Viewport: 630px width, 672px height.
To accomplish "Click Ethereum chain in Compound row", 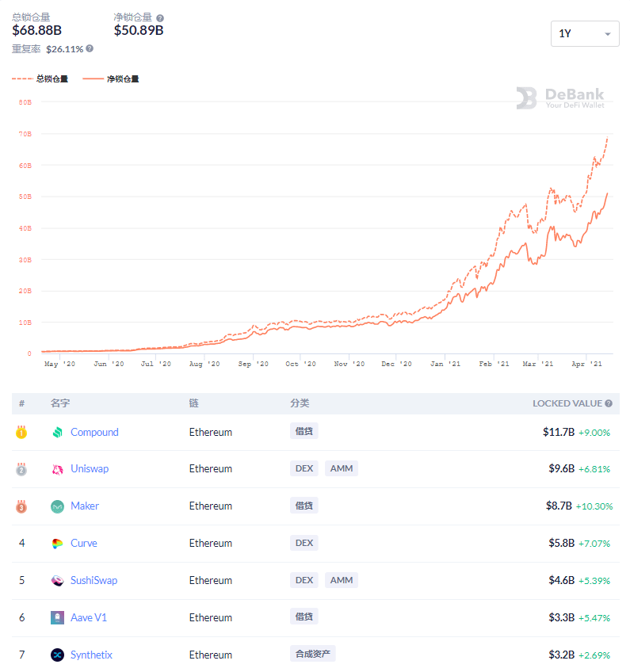I will tap(211, 432).
